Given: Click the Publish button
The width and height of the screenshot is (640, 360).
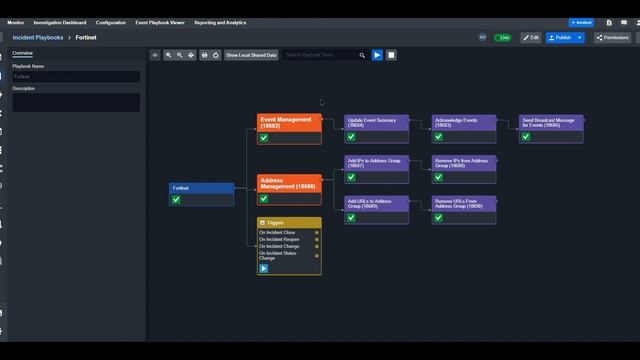Looking at the screenshot, I should click(x=560, y=38).
